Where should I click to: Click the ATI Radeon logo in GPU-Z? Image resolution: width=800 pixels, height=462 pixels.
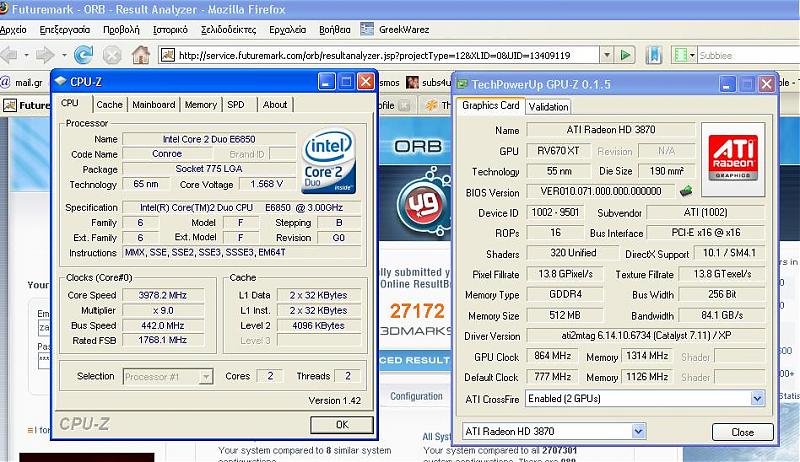pos(733,159)
